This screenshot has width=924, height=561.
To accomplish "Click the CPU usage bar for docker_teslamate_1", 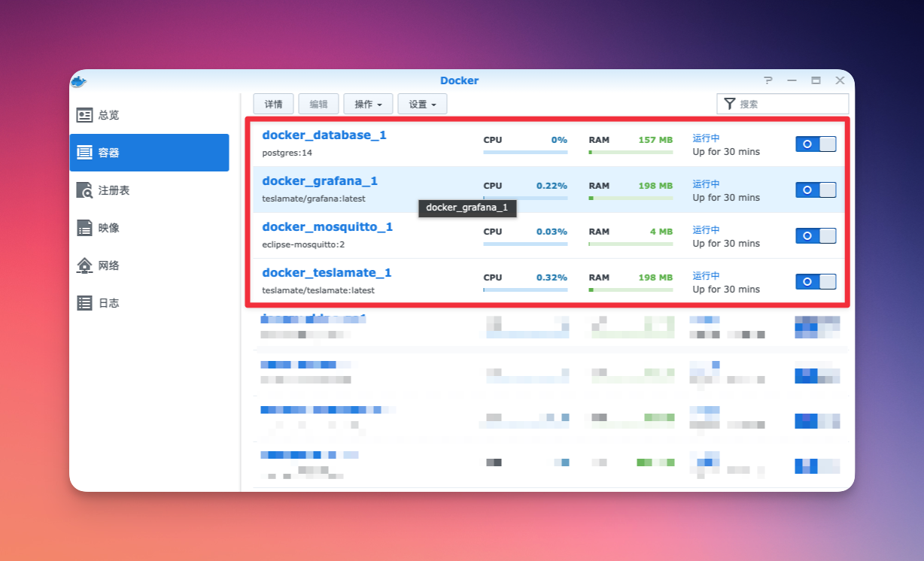I will pos(525,290).
